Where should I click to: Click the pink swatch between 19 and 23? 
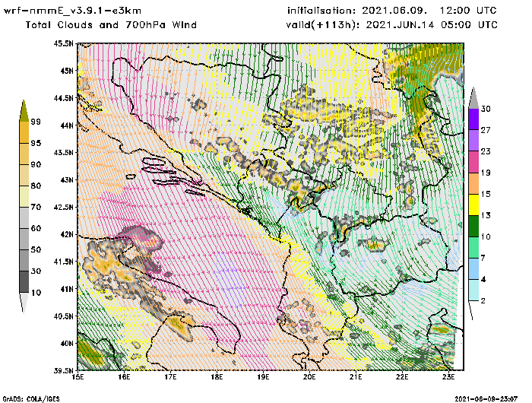point(473,162)
